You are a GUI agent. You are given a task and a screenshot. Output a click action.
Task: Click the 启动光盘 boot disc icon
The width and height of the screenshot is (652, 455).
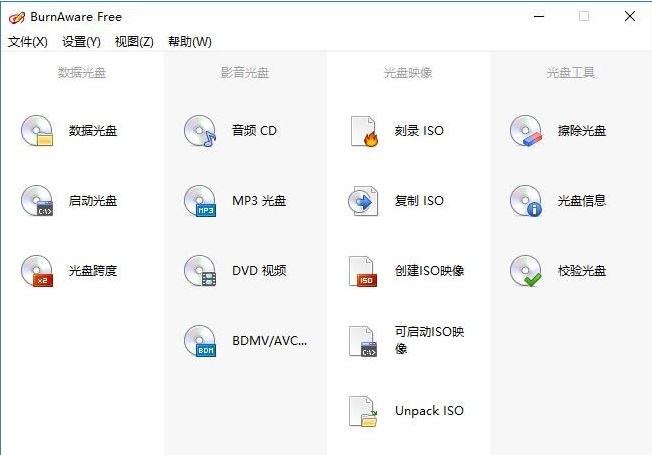37,201
